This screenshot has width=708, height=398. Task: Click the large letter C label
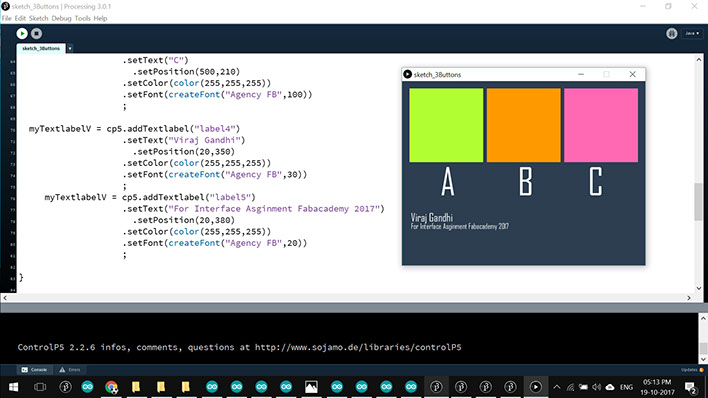click(x=596, y=182)
